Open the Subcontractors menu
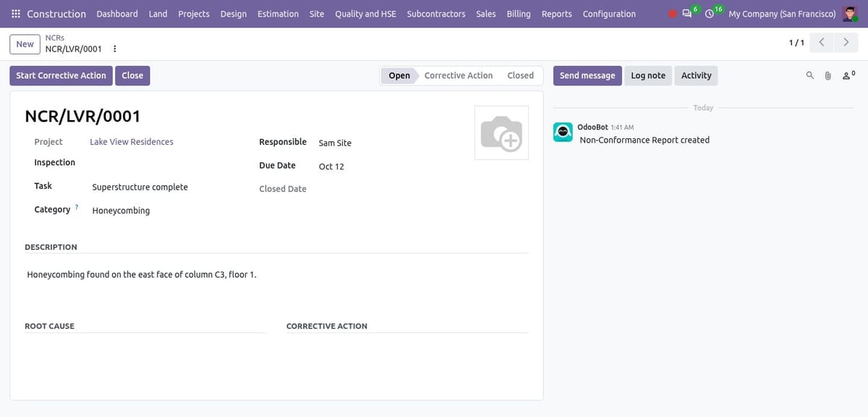This screenshot has height=417, width=868. tap(436, 14)
